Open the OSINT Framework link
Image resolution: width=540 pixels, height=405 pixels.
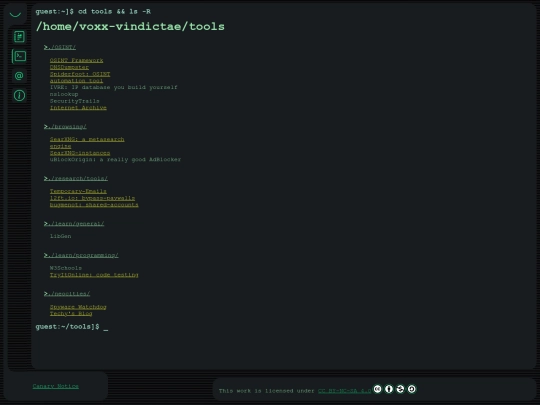(76, 61)
